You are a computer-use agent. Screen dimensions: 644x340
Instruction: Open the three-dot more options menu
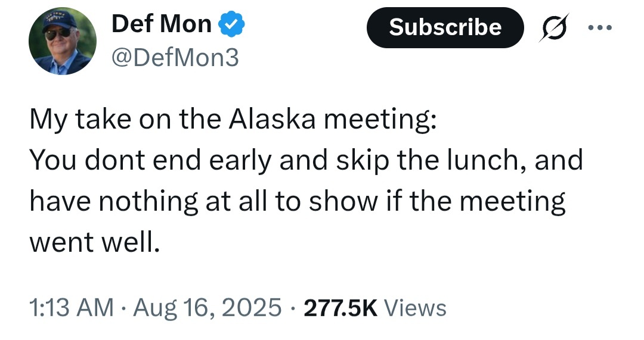tap(599, 29)
